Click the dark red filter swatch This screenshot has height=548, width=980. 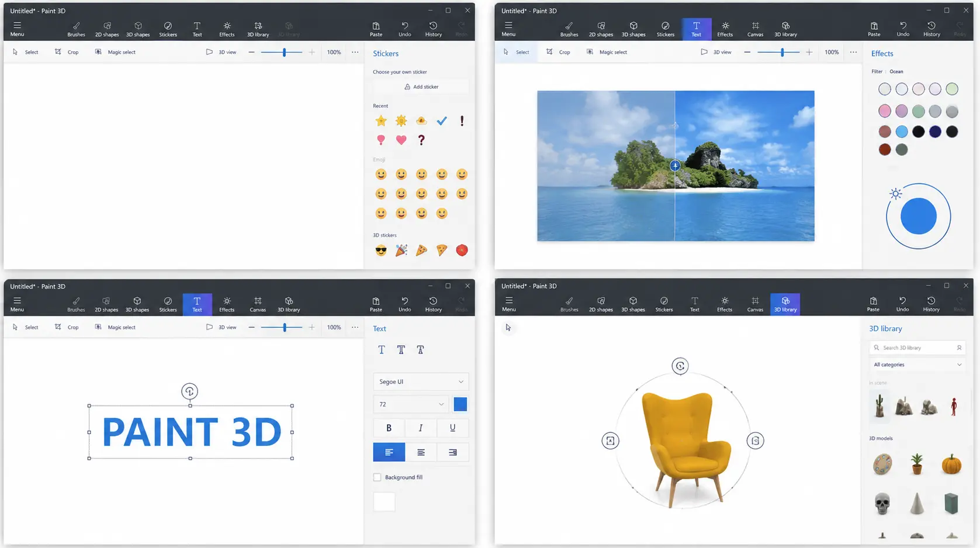[x=885, y=150]
